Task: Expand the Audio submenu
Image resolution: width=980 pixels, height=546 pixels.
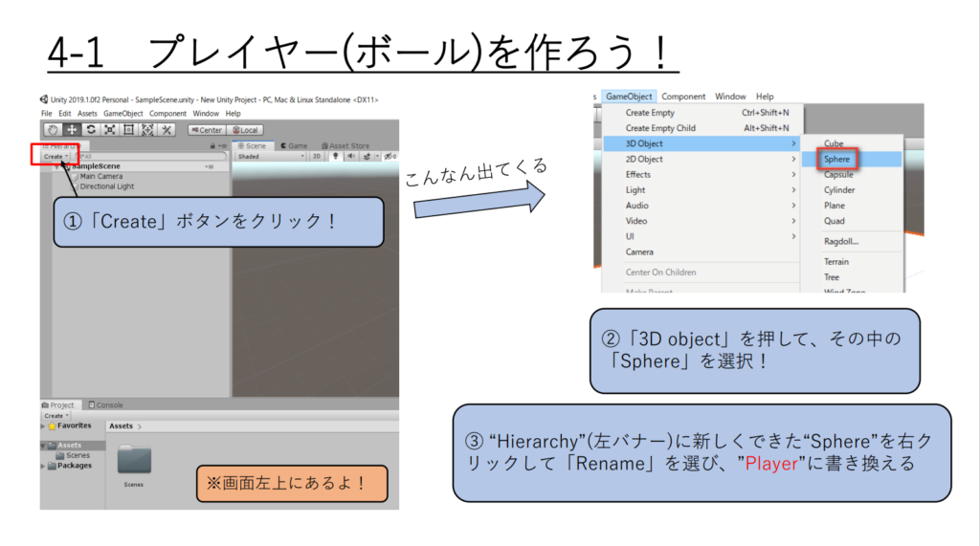Action: tap(702, 206)
